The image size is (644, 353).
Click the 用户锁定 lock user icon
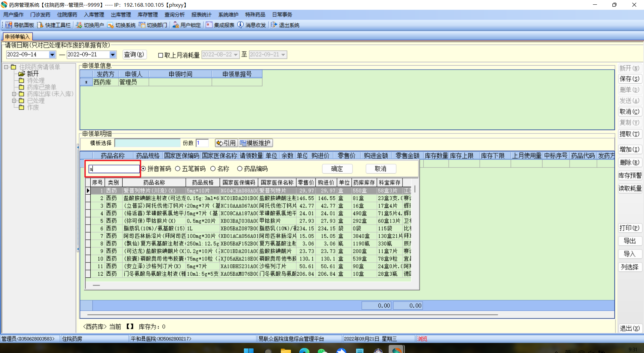pos(176,25)
